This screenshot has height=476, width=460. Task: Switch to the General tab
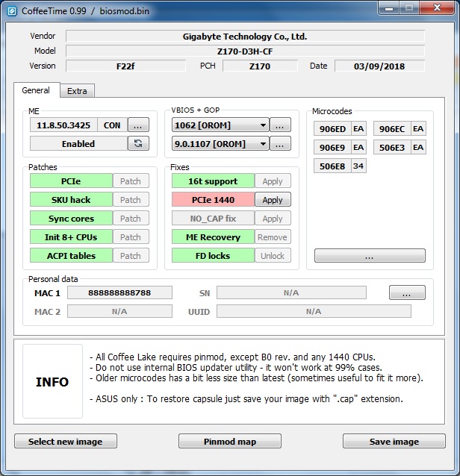[x=36, y=90]
